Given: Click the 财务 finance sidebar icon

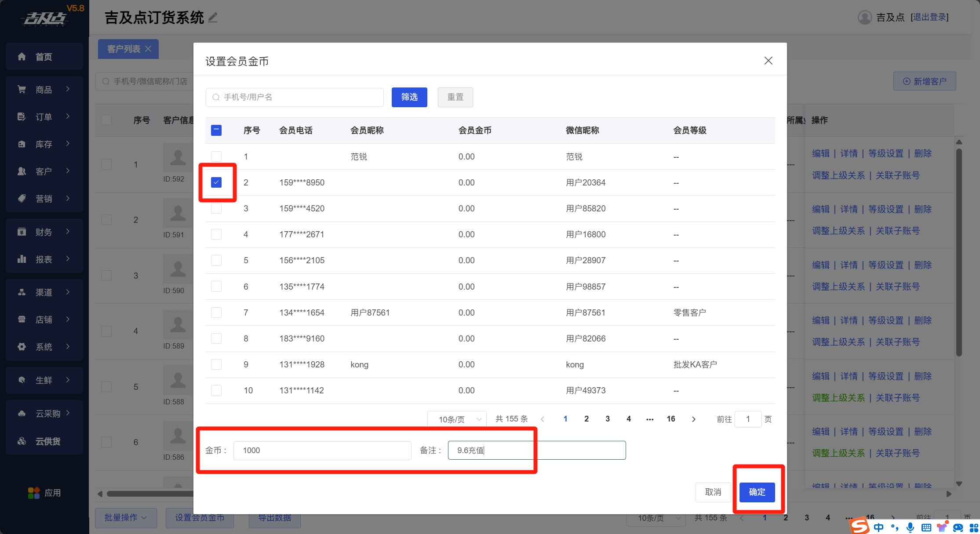Looking at the screenshot, I should click(22, 232).
